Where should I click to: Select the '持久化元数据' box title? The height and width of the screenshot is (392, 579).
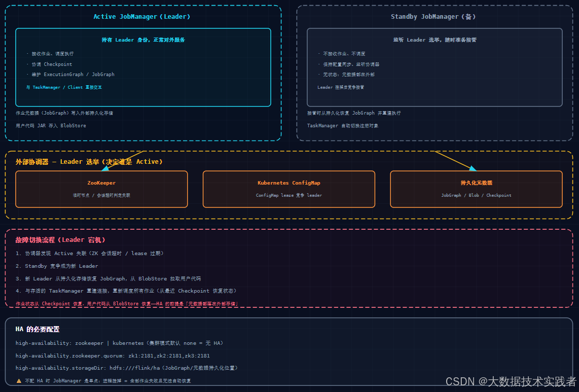coord(477,183)
